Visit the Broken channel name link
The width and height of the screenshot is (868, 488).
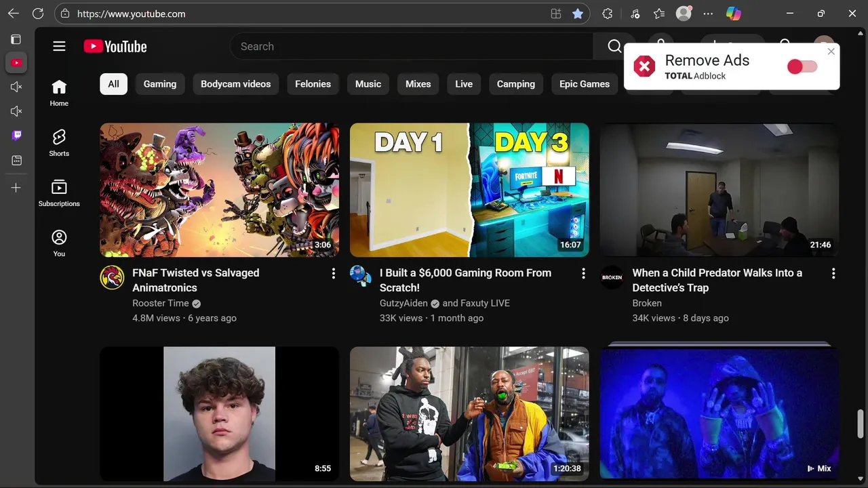coord(647,303)
